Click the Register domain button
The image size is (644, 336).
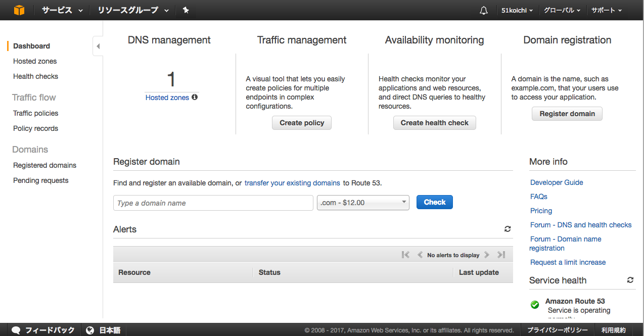[x=567, y=114]
